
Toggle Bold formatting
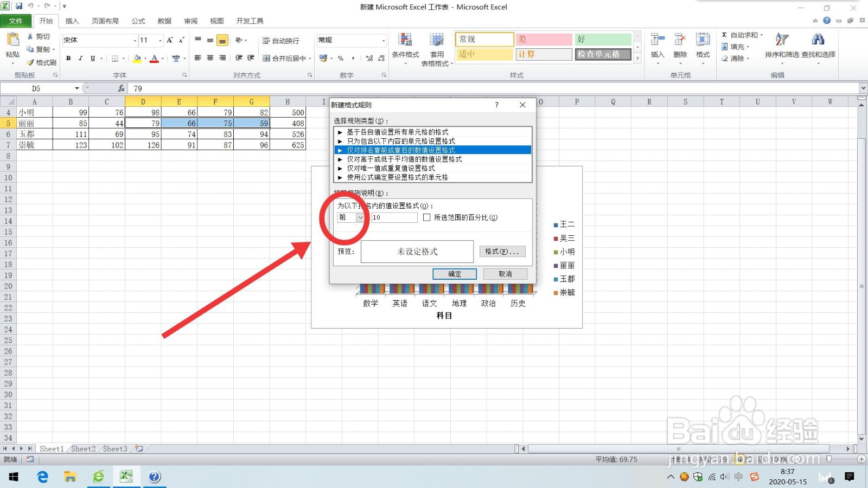(68, 58)
